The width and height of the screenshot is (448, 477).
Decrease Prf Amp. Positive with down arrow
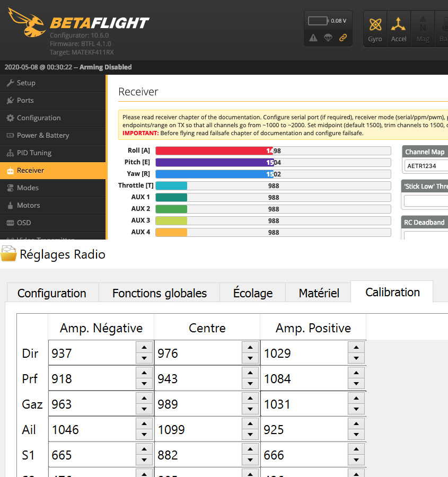(x=356, y=384)
